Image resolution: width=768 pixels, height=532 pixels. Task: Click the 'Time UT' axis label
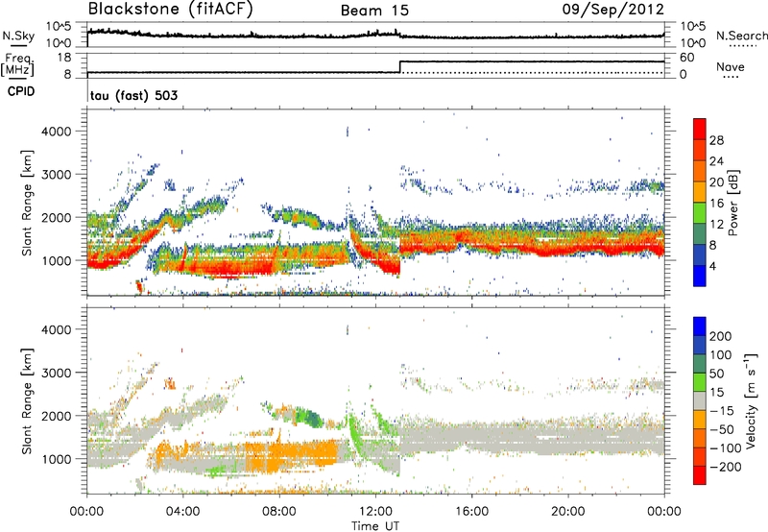click(x=375, y=525)
